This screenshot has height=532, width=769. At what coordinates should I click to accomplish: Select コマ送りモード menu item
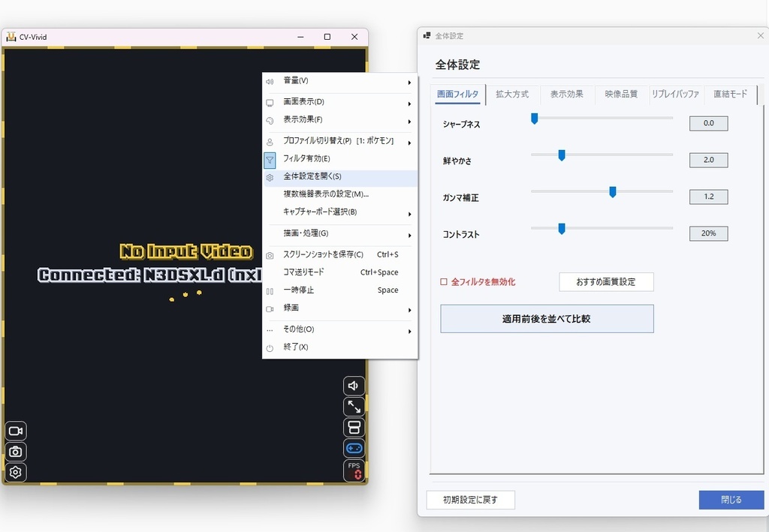tap(340, 273)
